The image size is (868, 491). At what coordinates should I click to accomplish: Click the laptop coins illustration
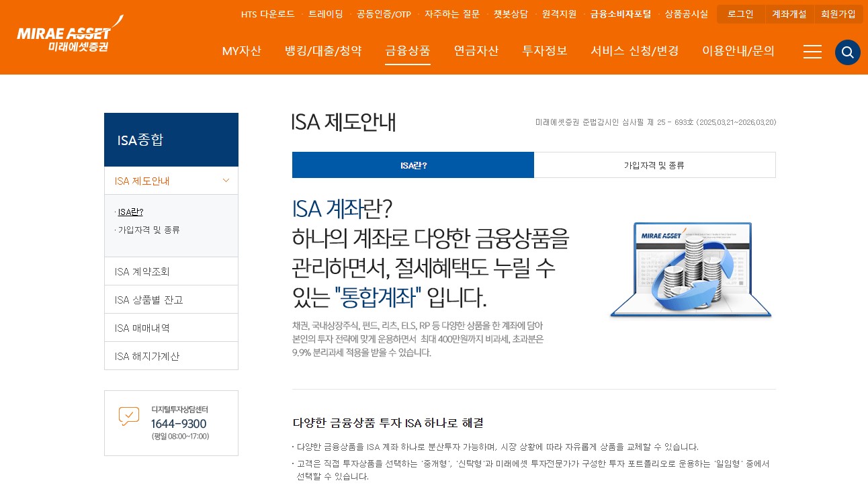click(691, 270)
